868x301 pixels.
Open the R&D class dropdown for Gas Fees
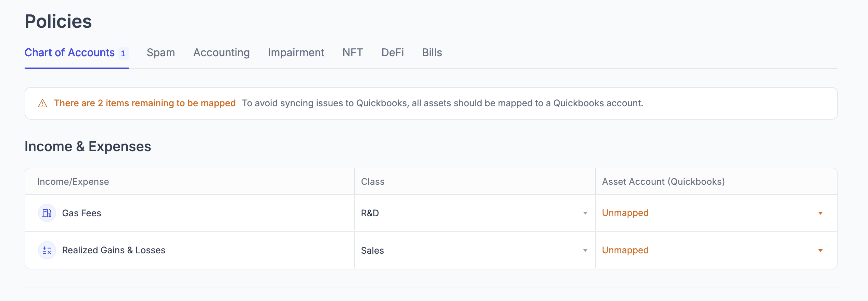pos(474,213)
